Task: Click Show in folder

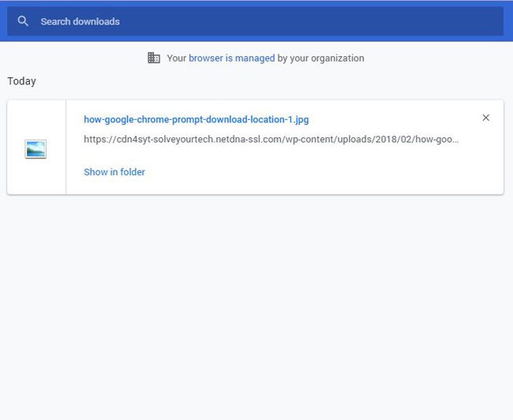Action: tap(114, 172)
